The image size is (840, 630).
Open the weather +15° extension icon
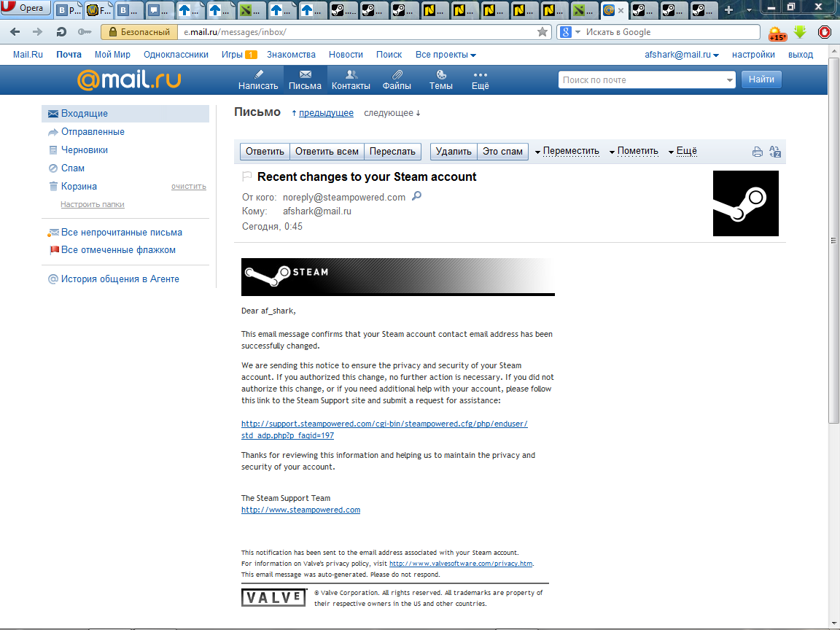point(777,34)
